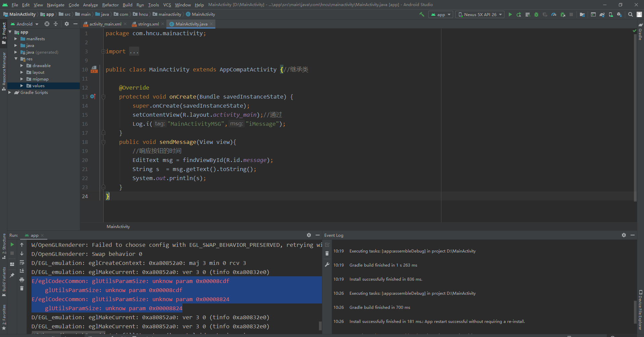Expand the values folder
The image size is (644, 337).
click(22, 86)
